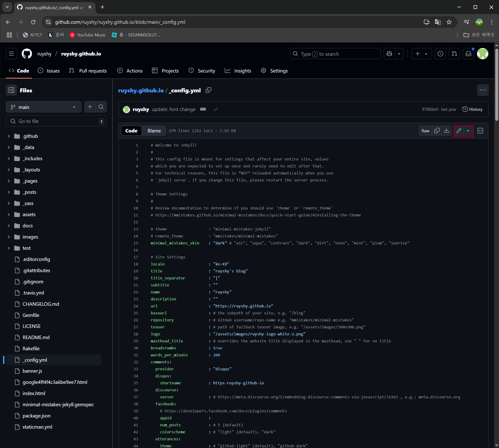Open the edit options dropdown arrow
This screenshot has height=448, width=499.
pyautogui.click(x=468, y=131)
